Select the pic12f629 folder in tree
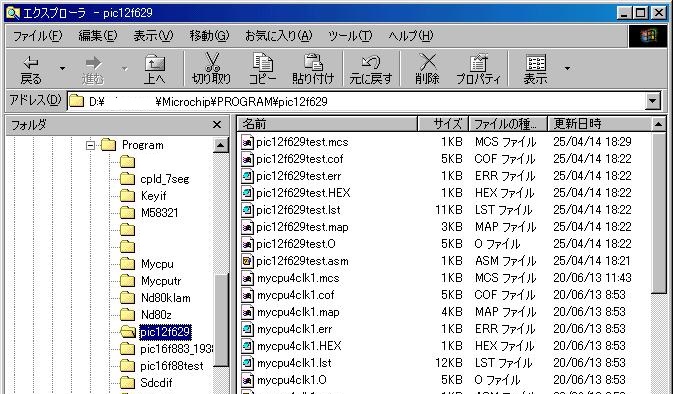 tap(165, 332)
